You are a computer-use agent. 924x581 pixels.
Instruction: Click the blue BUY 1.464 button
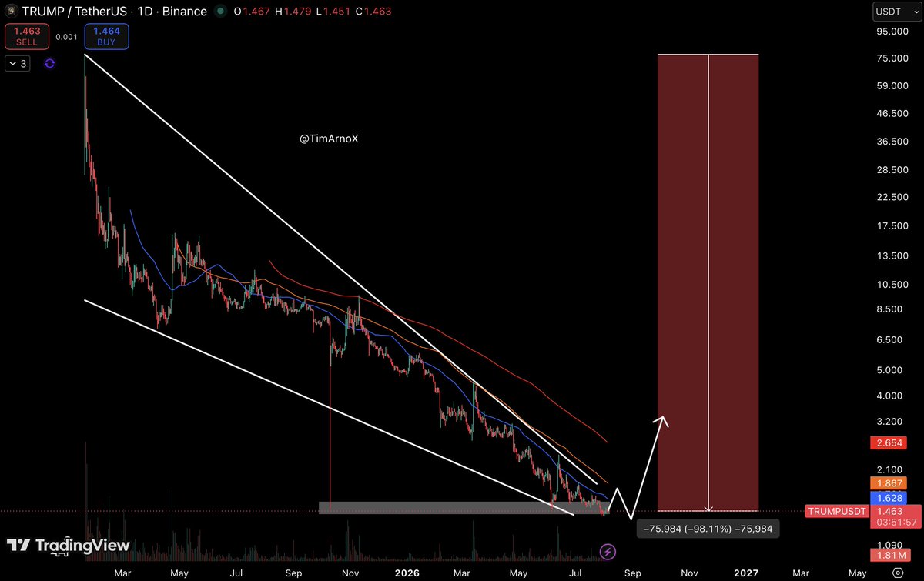click(x=106, y=37)
